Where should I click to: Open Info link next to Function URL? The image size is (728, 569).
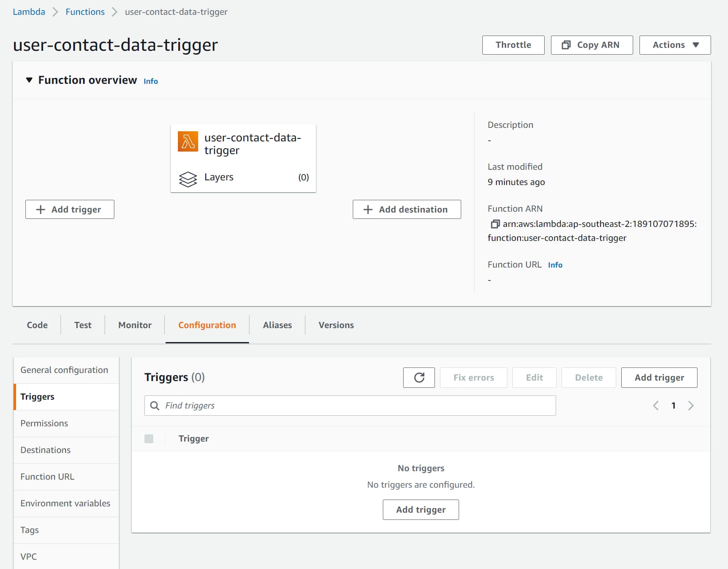[x=555, y=265]
